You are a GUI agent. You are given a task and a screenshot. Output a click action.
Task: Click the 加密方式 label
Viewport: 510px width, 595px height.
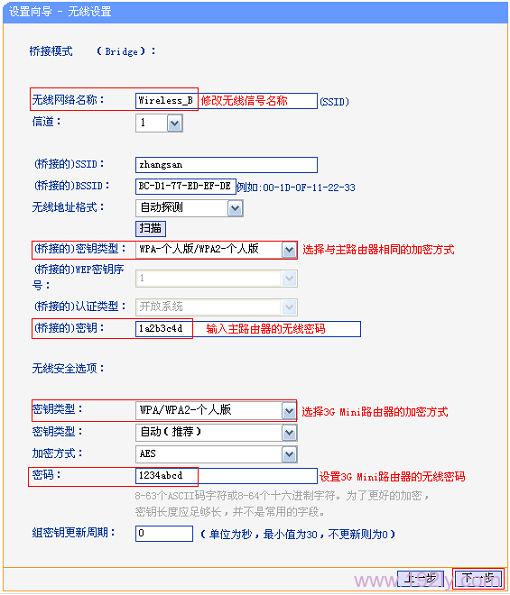57,453
